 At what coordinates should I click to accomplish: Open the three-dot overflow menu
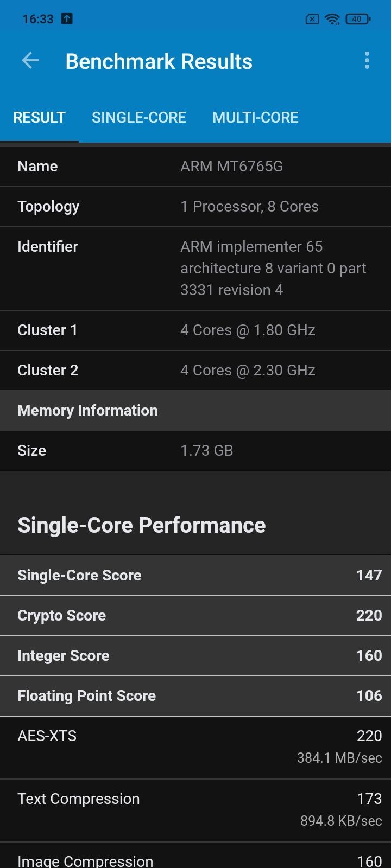pyautogui.click(x=367, y=60)
